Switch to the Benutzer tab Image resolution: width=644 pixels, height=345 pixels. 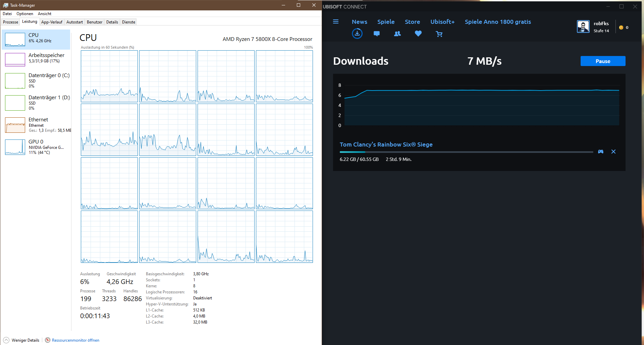[95, 22]
